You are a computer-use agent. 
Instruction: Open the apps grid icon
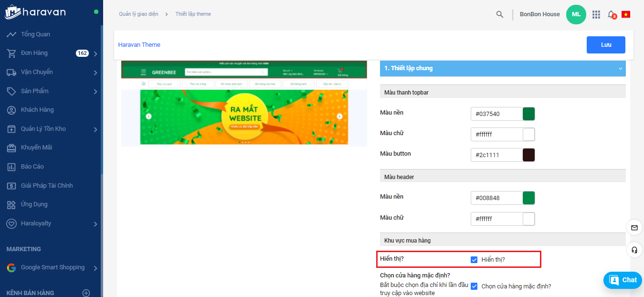596,14
